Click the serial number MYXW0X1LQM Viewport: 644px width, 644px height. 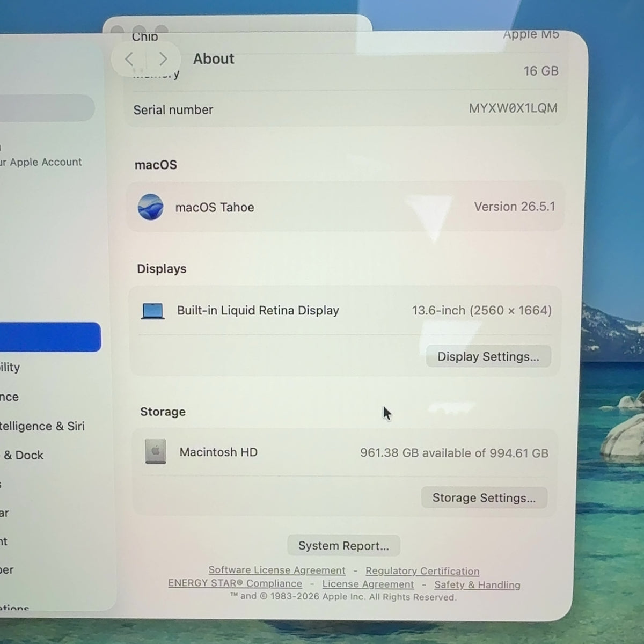513,108
